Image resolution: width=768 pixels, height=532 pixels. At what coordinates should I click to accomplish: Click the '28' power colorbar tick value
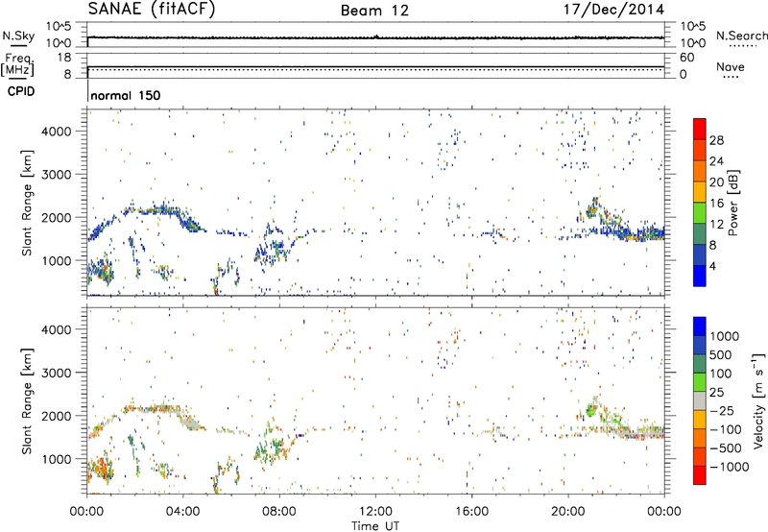(x=716, y=140)
